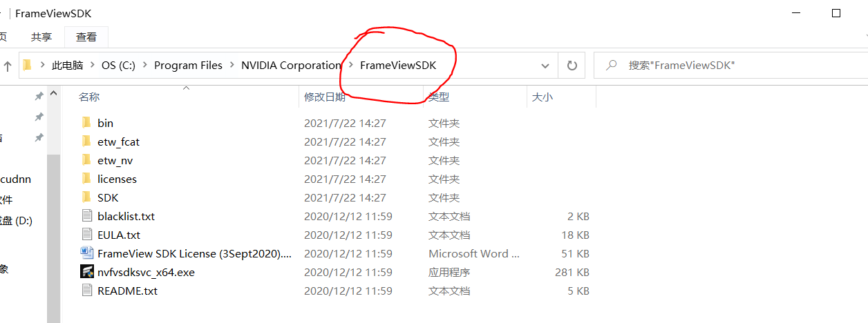
Task: Select the README.txt file icon
Action: [86, 291]
